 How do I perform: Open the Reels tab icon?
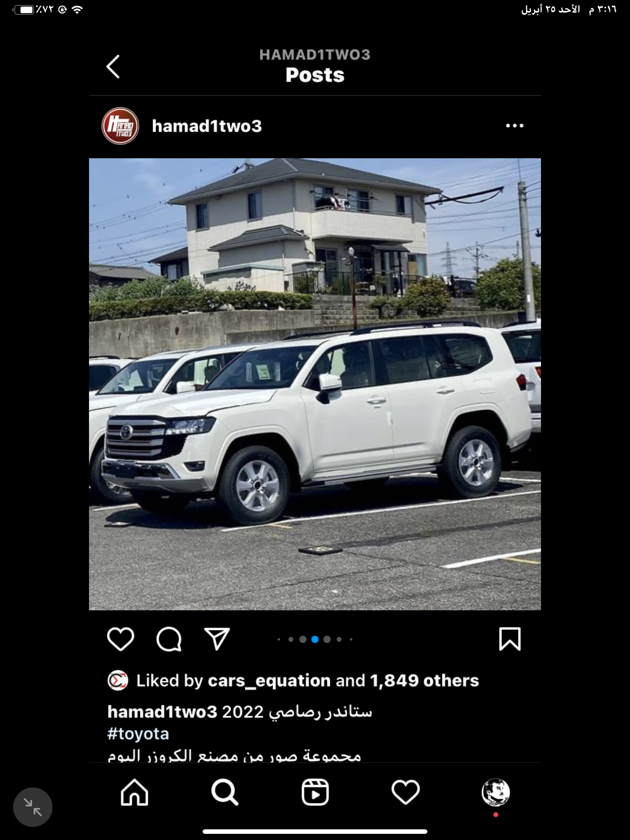tap(315, 792)
